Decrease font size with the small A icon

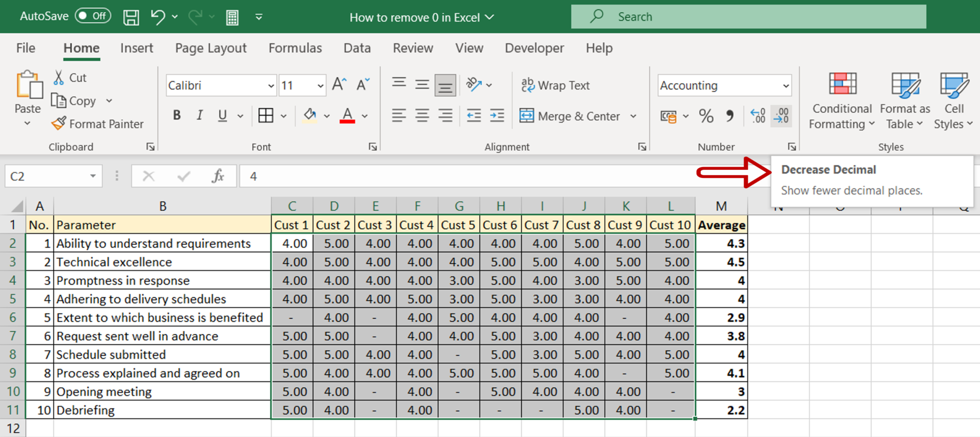click(363, 85)
